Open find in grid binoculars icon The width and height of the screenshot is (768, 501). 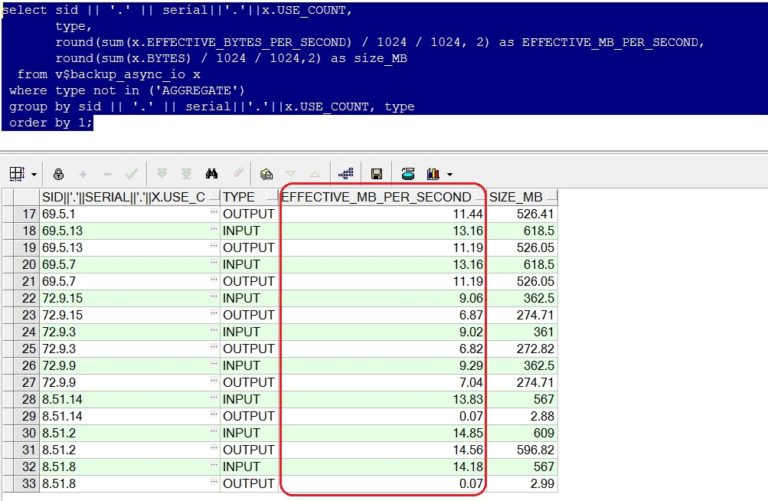pos(212,173)
